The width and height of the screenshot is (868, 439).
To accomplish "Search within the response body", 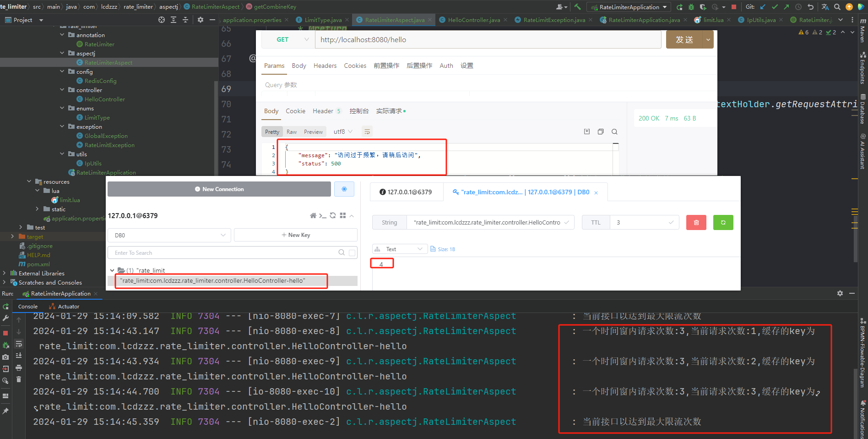I will point(614,132).
